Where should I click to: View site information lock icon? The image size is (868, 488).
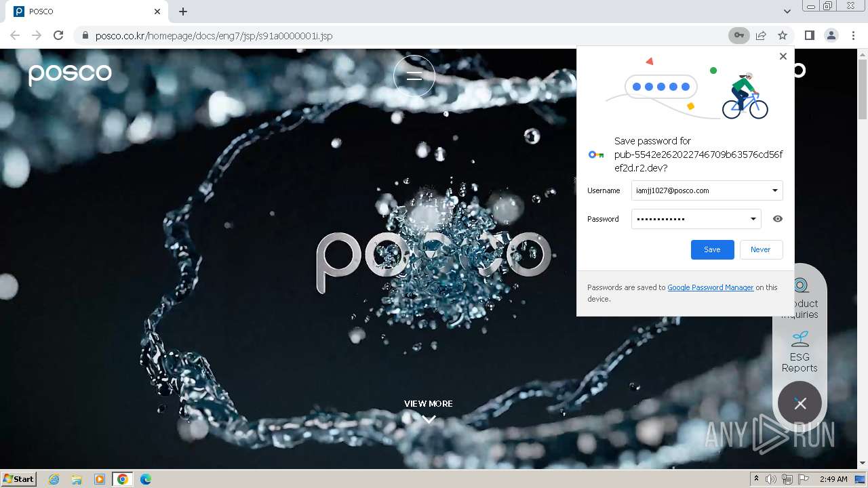click(85, 35)
